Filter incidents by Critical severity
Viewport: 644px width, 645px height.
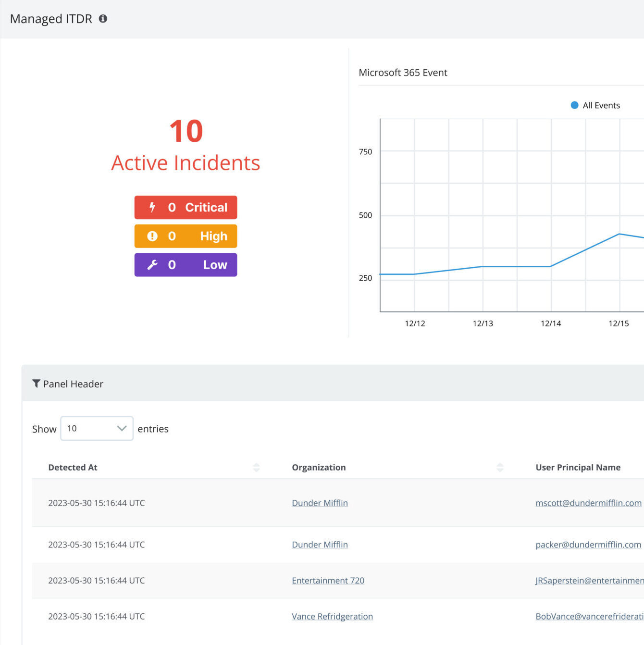coord(186,207)
